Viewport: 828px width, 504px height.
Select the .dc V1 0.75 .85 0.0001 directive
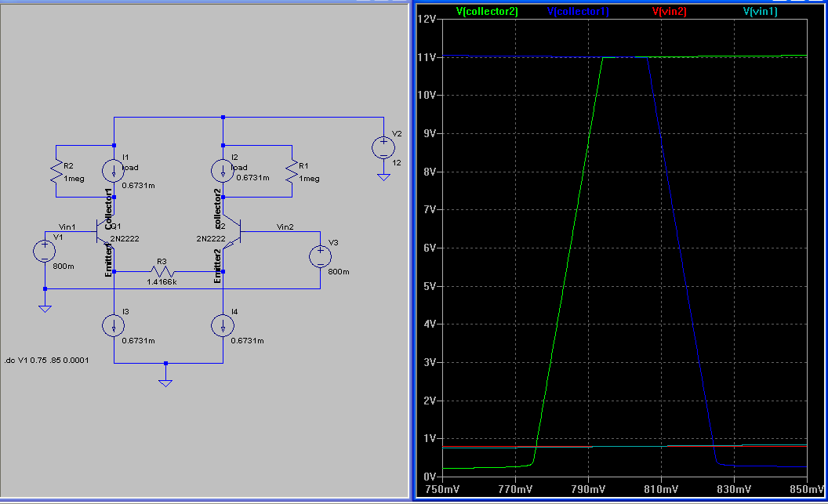coord(46,361)
